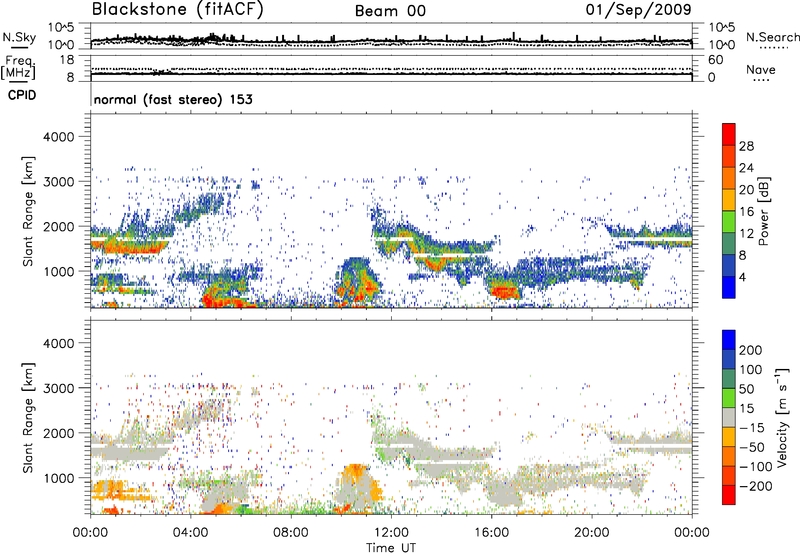
Task: Click the 'Beam 00' label
Action: (x=390, y=11)
